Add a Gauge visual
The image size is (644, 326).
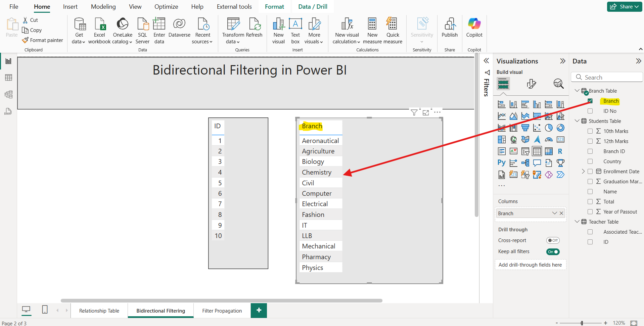pyautogui.click(x=549, y=140)
